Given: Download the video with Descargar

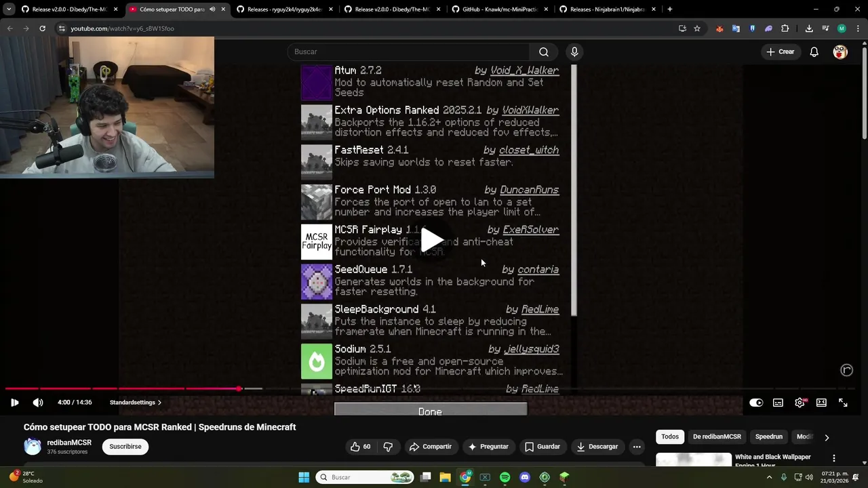Looking at the screenshot, I should click(597, 447).
